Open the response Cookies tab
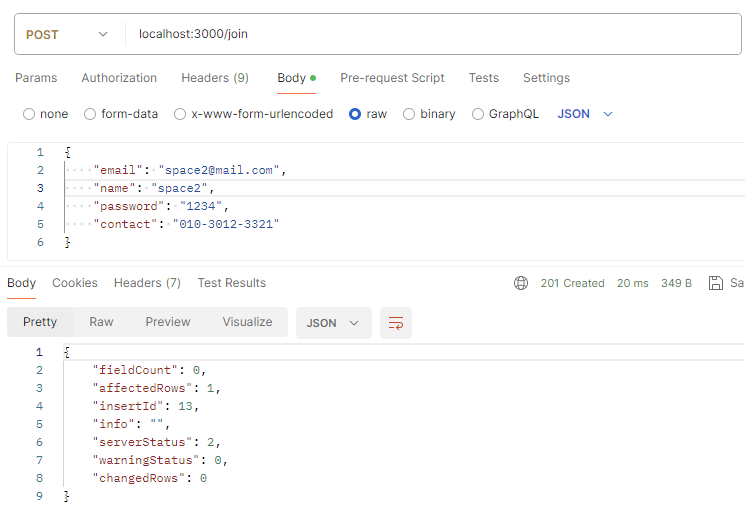Screen dimensions: 745x507 point(75,283)
